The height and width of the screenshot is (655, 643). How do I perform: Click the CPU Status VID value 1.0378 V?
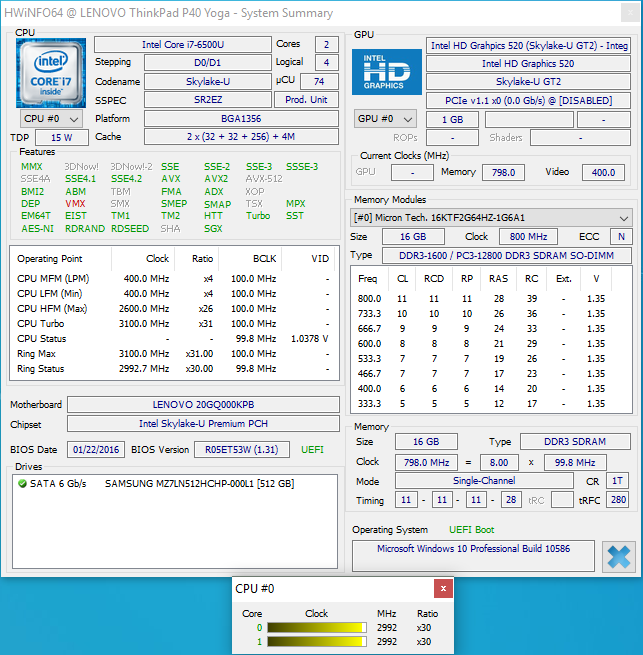point(310,339)
